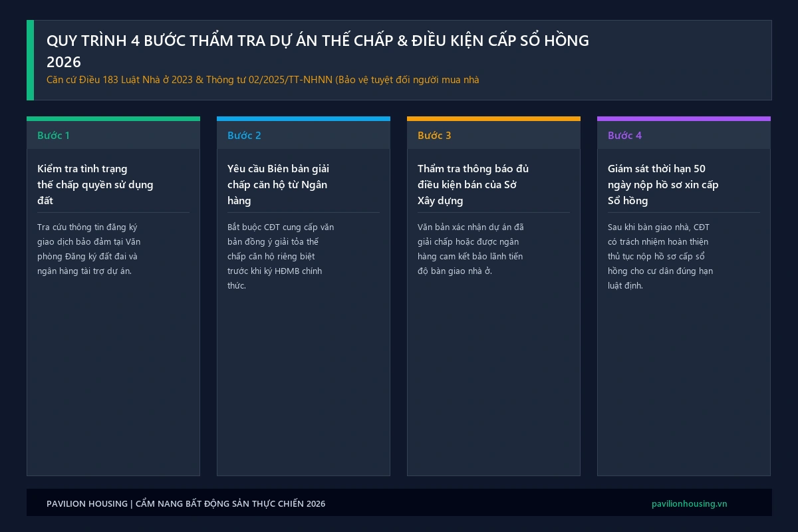Click the subtitle 'Căn cứ Điều 183 Luật Nhà ở 2023'
Viewport: 798px width, 532px height.
point(263,80)
